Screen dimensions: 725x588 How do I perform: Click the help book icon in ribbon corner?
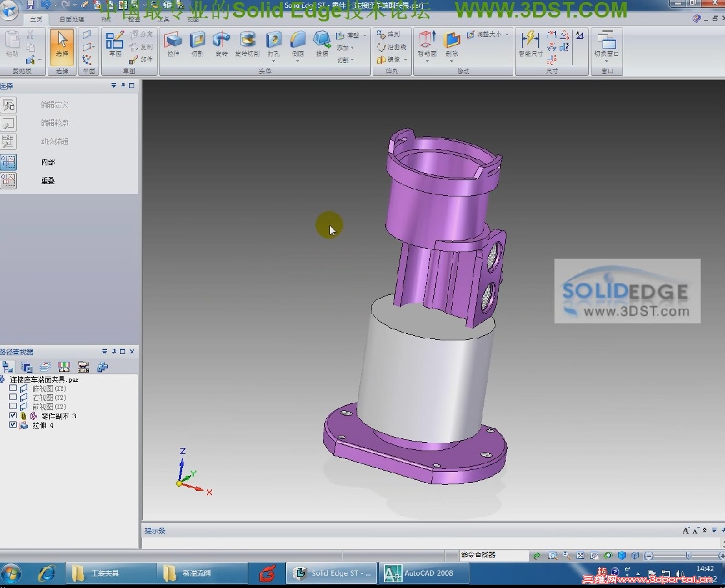[x=697, y=19]
